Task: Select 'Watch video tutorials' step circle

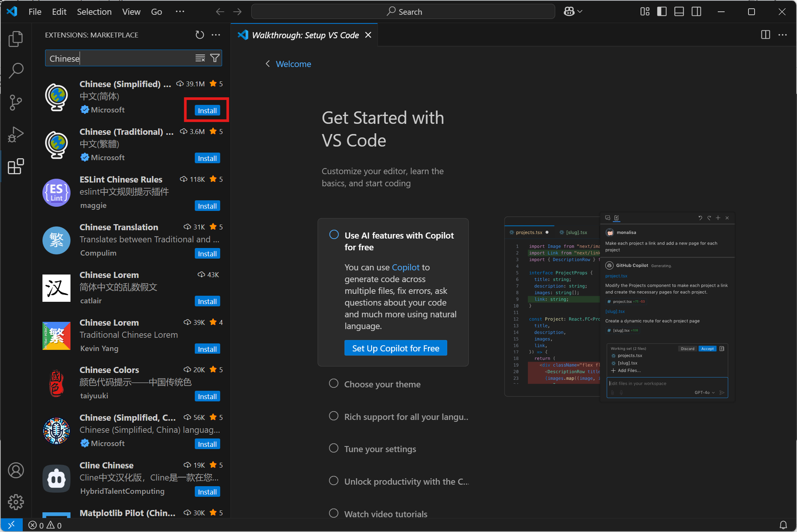Action: 334,513
